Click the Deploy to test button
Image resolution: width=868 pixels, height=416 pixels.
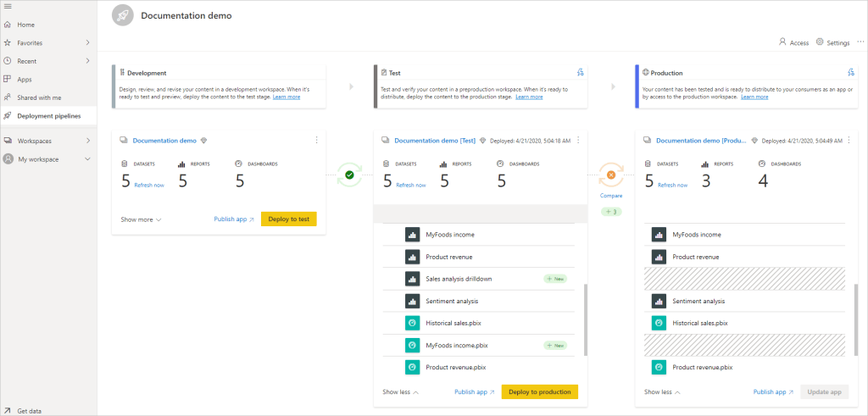288,219
